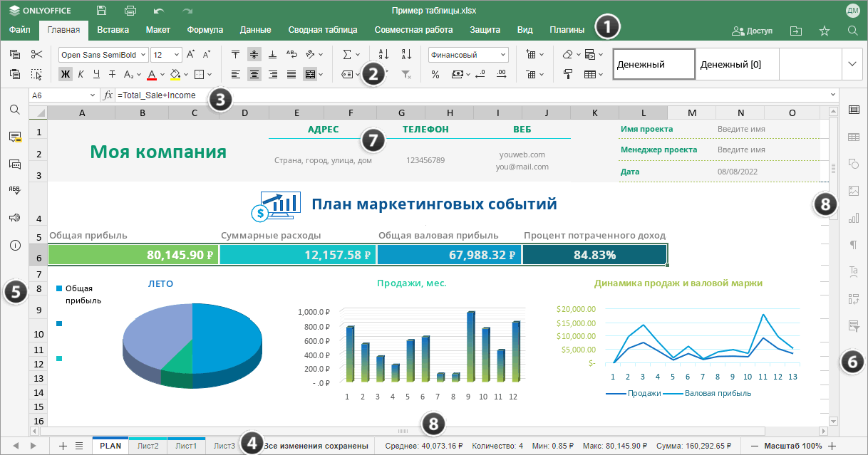This screenshot has width=868, height=455.
Task: Select the Лист2 sheet tab
Action: click(148, 446)
